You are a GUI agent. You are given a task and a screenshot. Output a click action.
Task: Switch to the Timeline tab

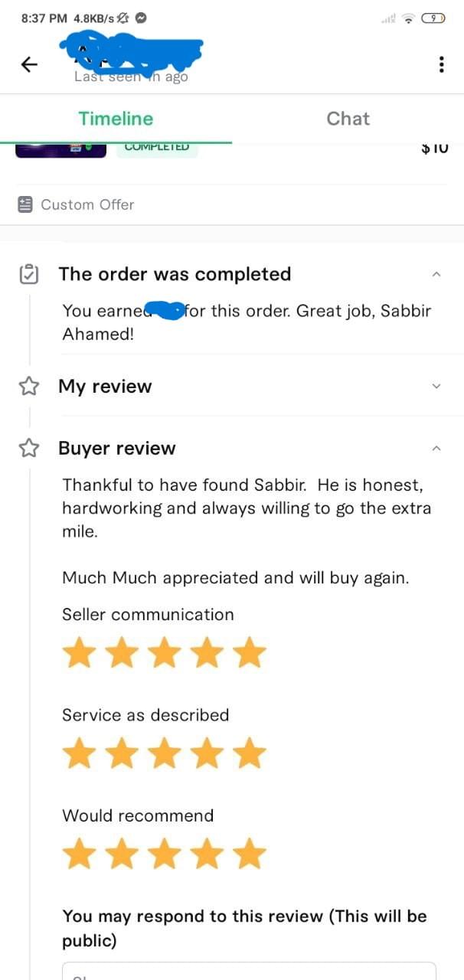tap(116, 119)
